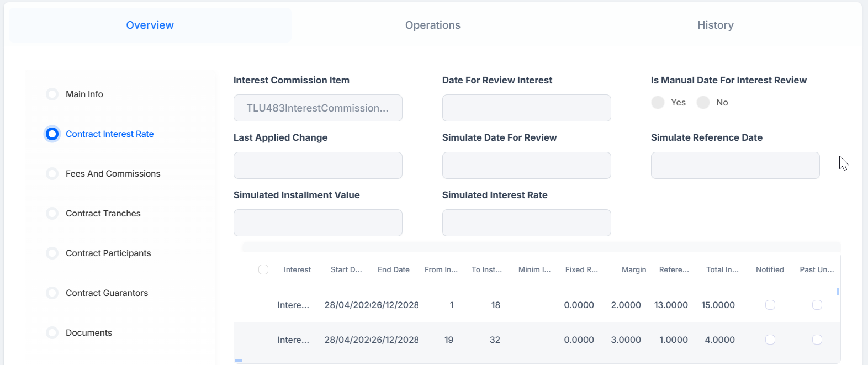The width and height of the screenshot is (868, 365).
Task: Toggle Notified checkbox in first interest row
Action: point(770,305)
